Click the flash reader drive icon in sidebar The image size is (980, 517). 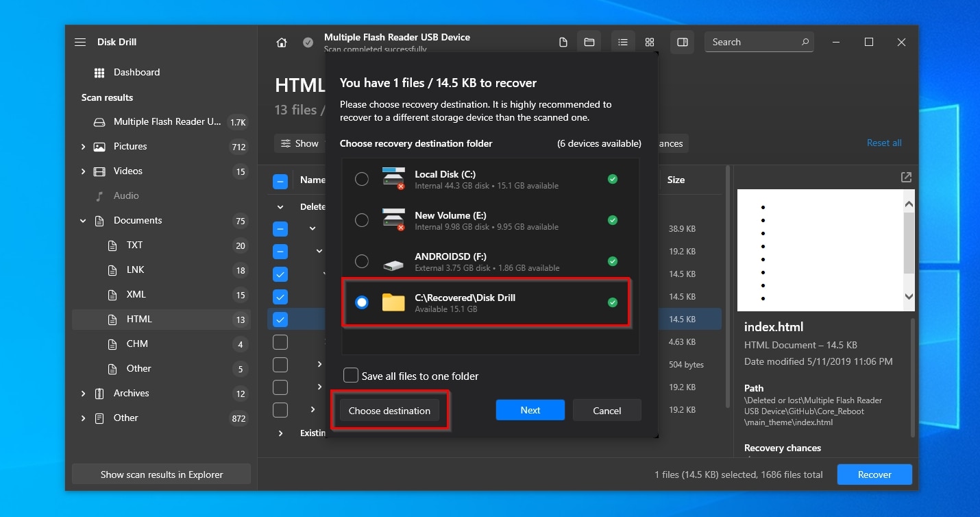pos(99,122)
